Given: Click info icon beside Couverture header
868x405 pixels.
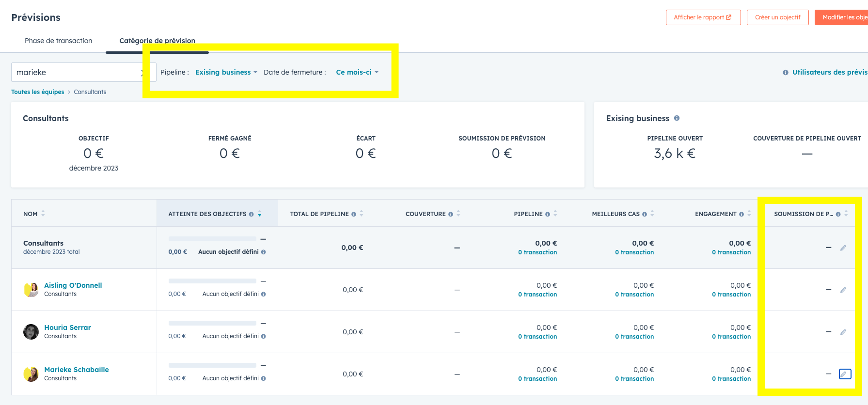Looking at the screenshot, I should click(x=451, y=214).
